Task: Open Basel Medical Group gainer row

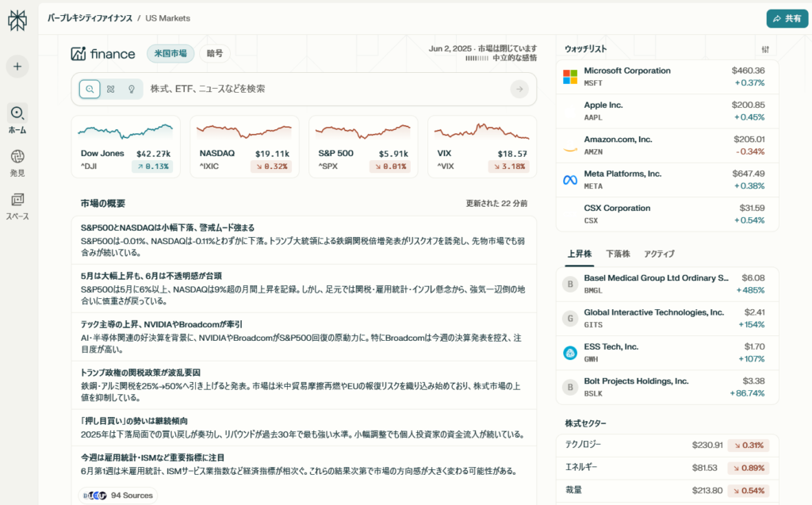Action: coord(667,284)
